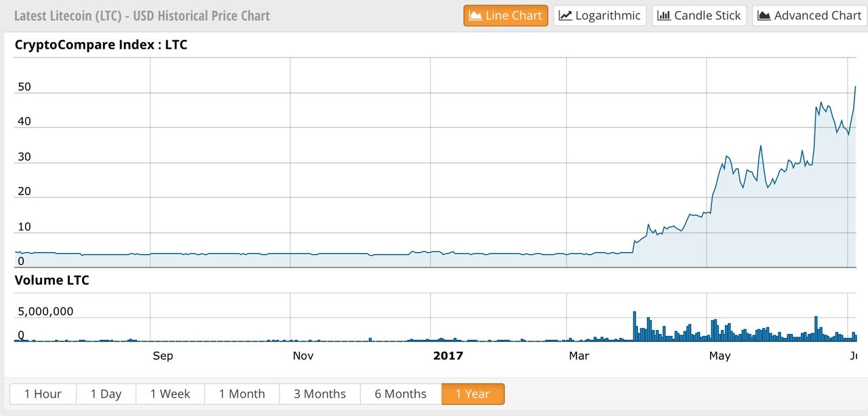
Task: Click the '5,000,000' volume axis label
Action: point(45,312)
